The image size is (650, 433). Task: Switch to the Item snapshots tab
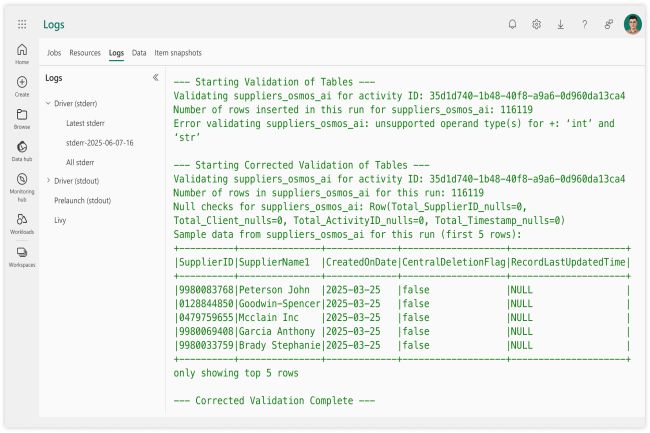[178, 52]
